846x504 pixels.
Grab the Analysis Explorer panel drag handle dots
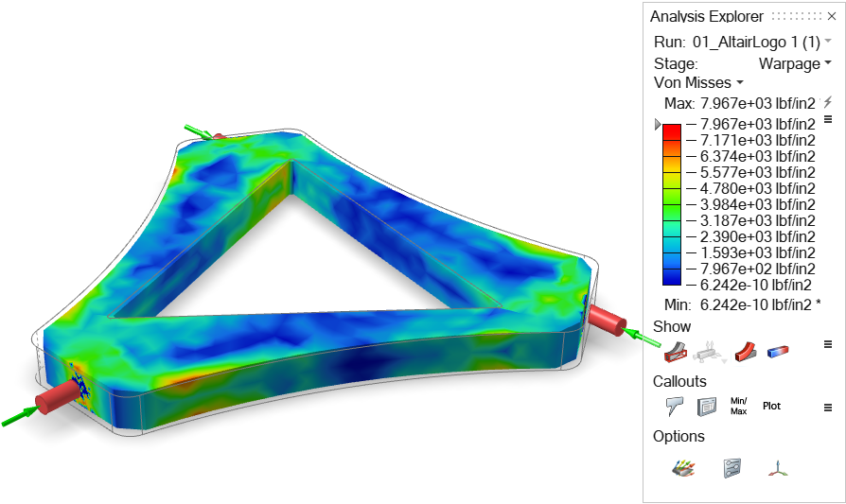click(x=797, y=16)
